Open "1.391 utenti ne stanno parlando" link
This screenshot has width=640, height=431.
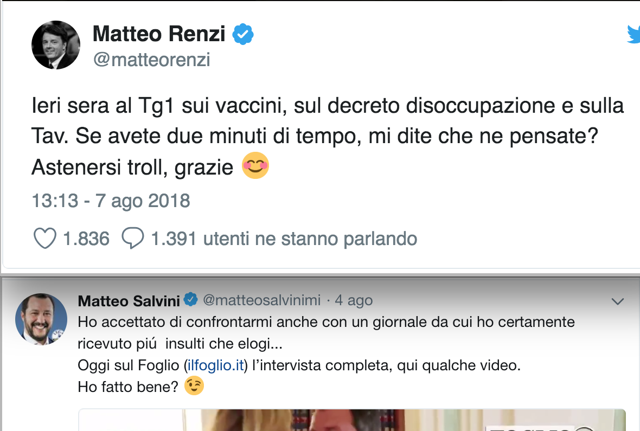pyautogui.click(x=283, y=239)
